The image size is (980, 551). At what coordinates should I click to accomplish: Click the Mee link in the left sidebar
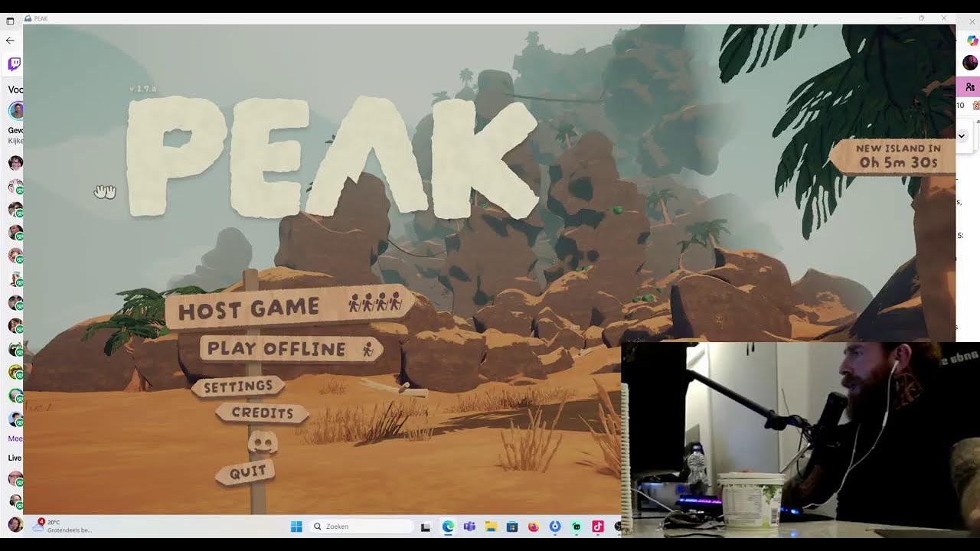point(15,439)
